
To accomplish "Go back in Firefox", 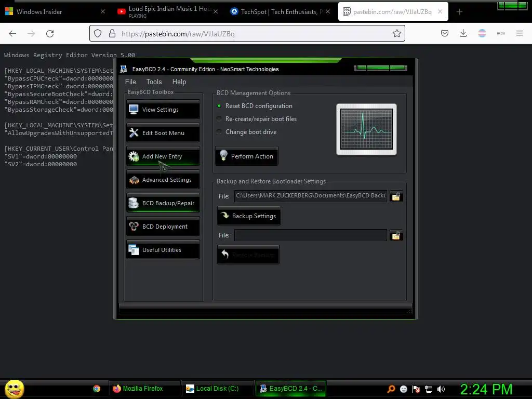I will point(12,34).
